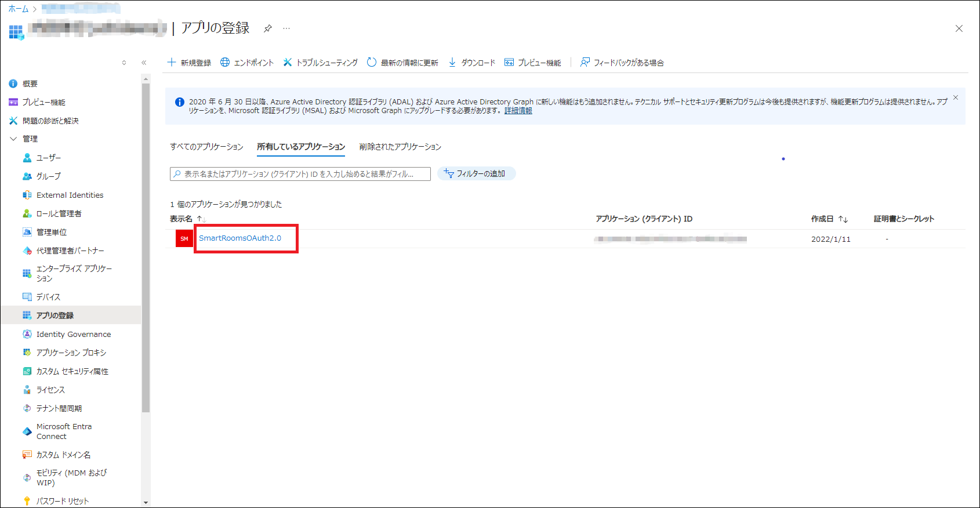
Task: Click the red SM application icon
Action: click(184, 238)
